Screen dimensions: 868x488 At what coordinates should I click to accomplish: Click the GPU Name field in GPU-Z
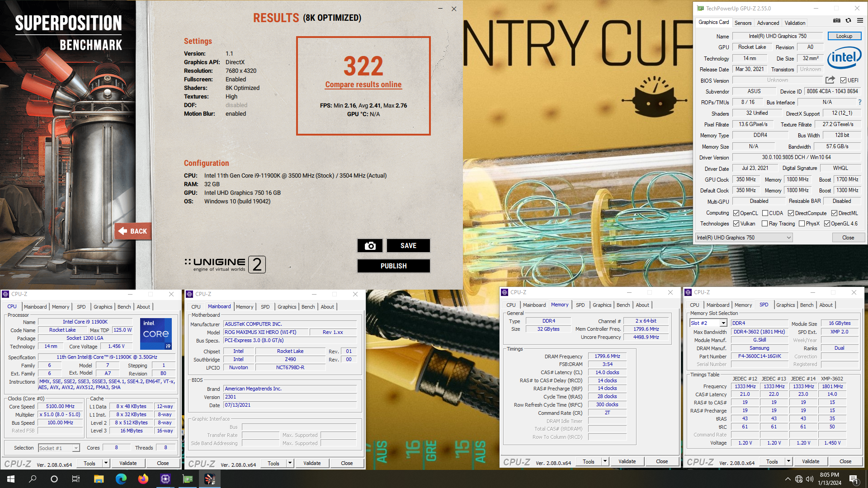[778, 36]
